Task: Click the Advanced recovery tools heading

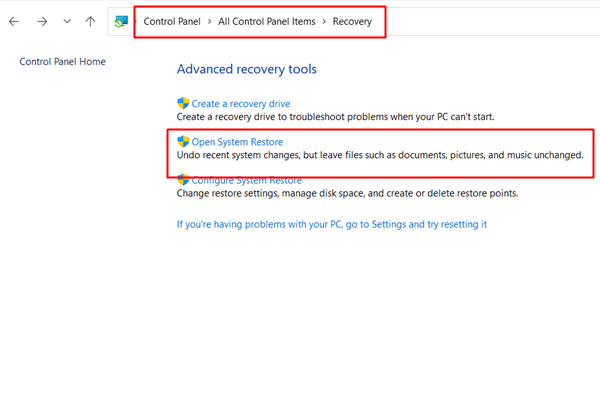Action: tap(246, 69)
